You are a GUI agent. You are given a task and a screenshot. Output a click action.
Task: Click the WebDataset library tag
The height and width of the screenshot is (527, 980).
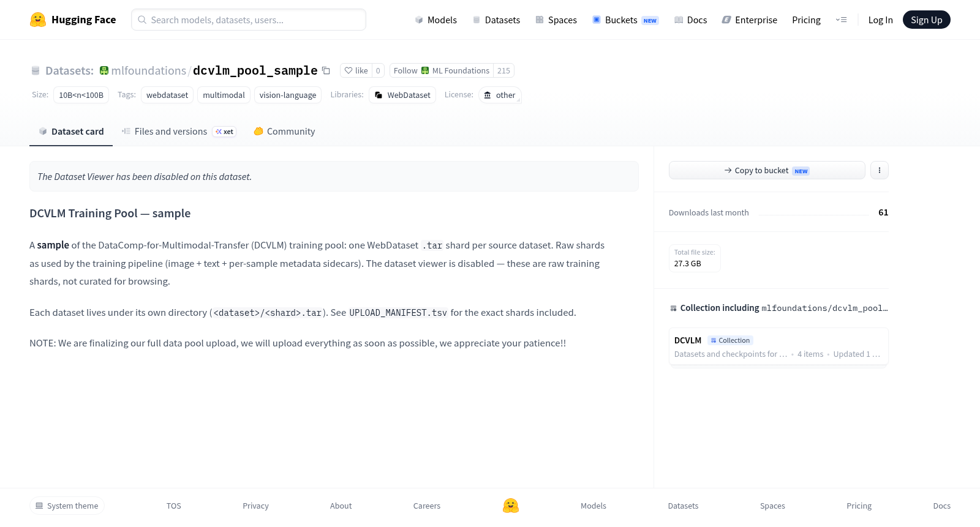[402, 95]
